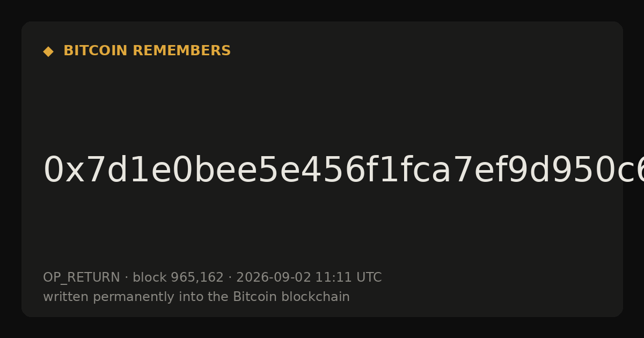644x338 pixels.
Task: Click the word "block" in the metadata line
Action: [150, 277]
